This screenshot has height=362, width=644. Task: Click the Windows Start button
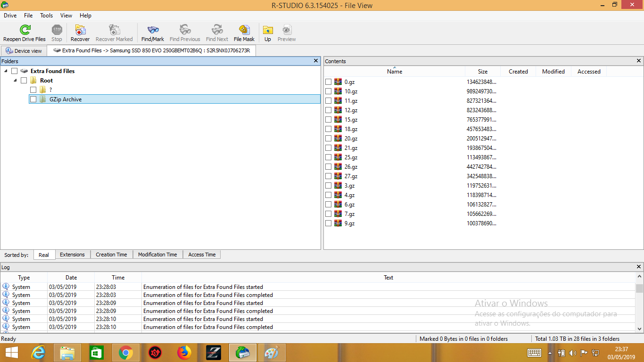pyautogui.click(x=12, y=353)
